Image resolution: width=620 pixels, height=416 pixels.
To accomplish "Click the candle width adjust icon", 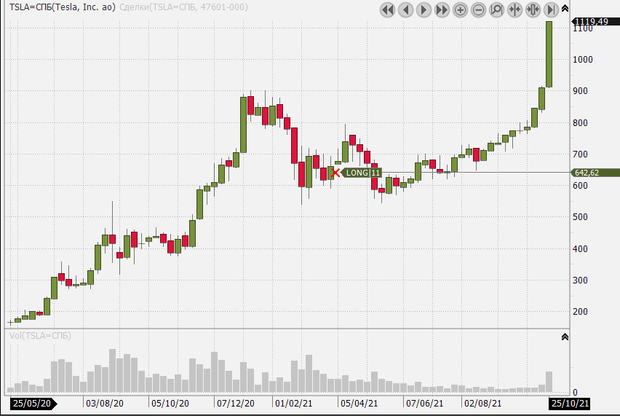I will (x=533, y=10).
